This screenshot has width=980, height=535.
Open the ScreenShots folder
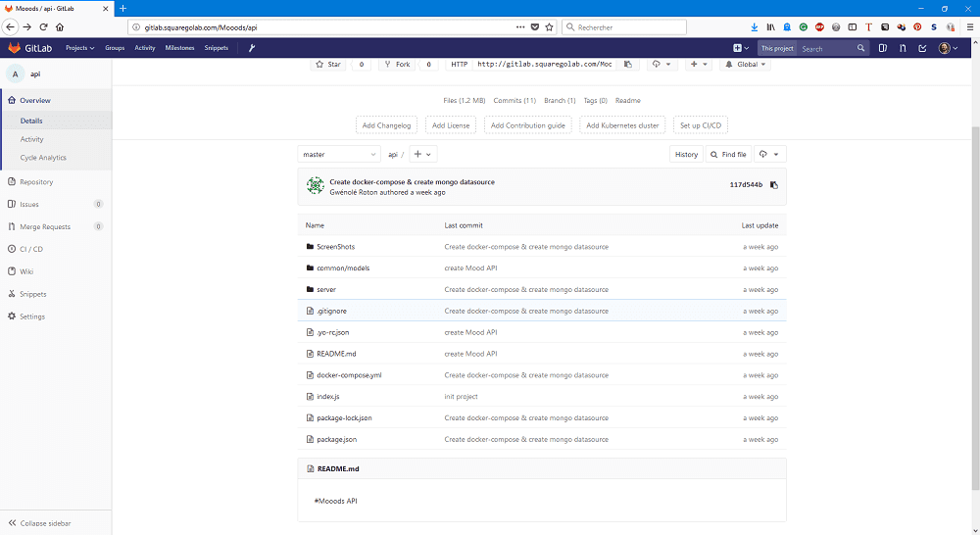(x=335, y=247)
